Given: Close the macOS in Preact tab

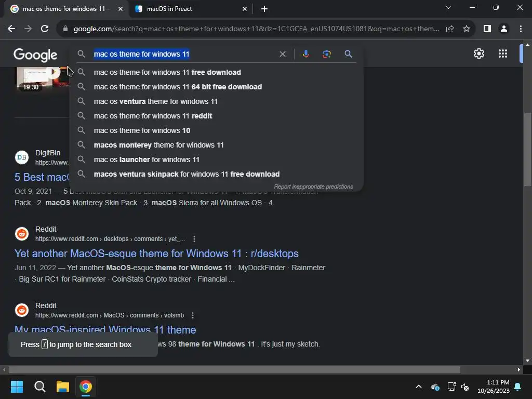Looking at the screenshot, I should (245, 9).
